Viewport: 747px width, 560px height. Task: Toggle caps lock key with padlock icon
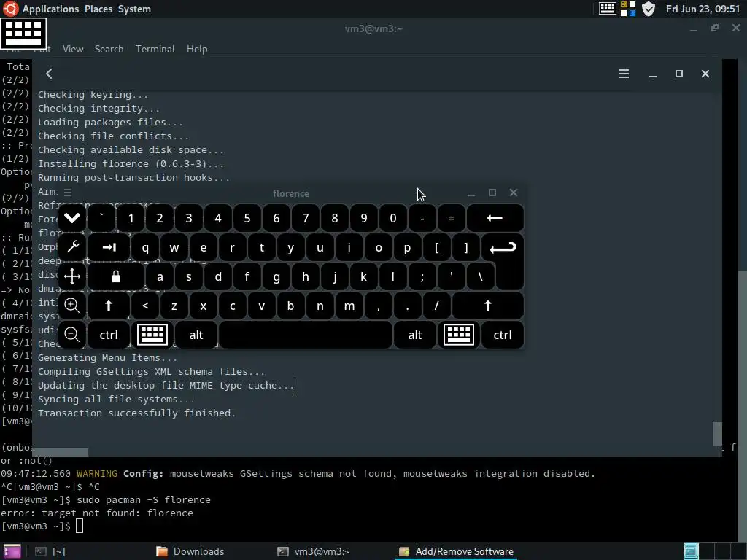(116, 276)
